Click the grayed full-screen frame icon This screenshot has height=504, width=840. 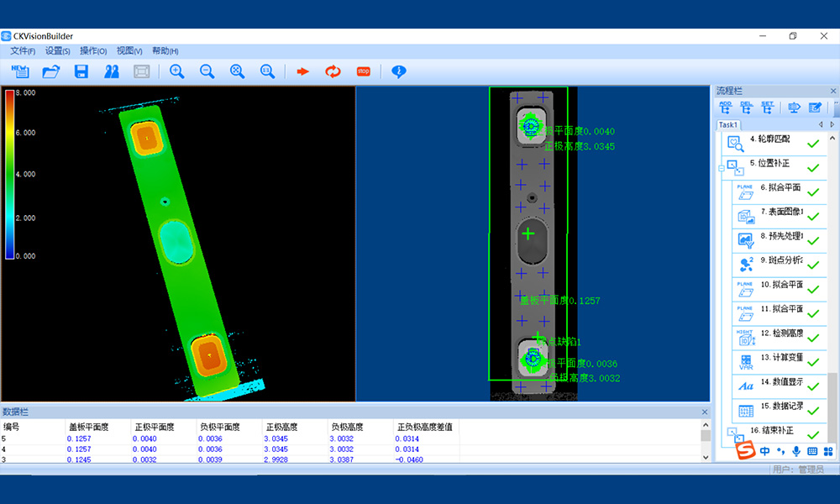[141, 71]
